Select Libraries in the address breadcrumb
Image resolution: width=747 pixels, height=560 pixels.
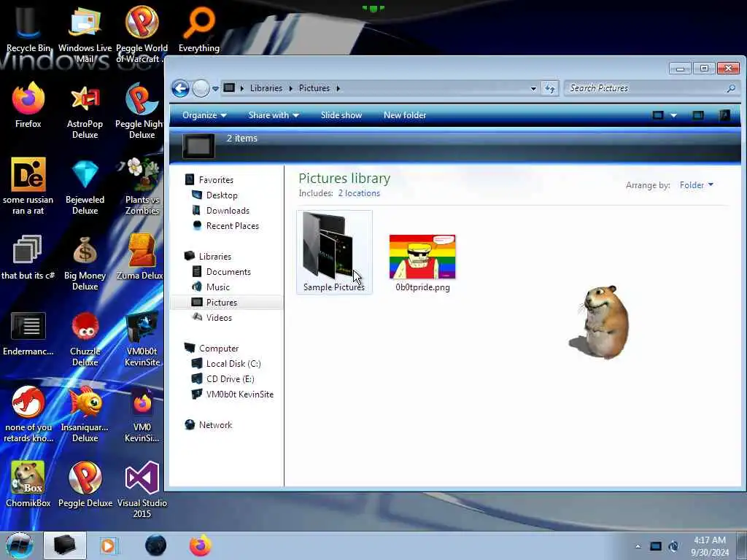coord(266,88)
